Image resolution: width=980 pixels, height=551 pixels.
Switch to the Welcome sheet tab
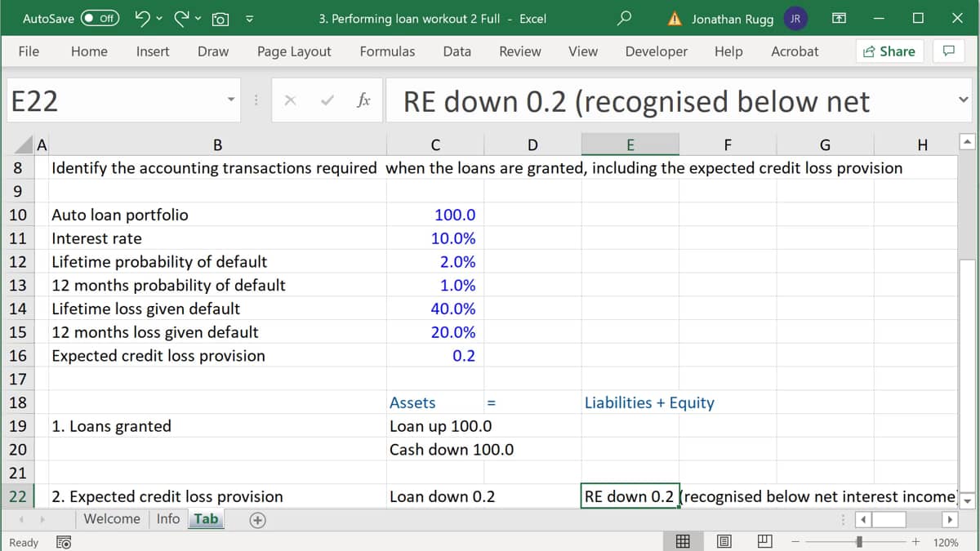coord(112,519)
